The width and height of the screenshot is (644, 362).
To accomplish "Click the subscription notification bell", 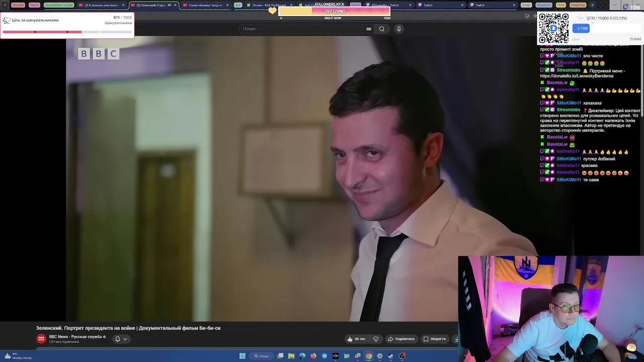I will (x=118, y=339).
